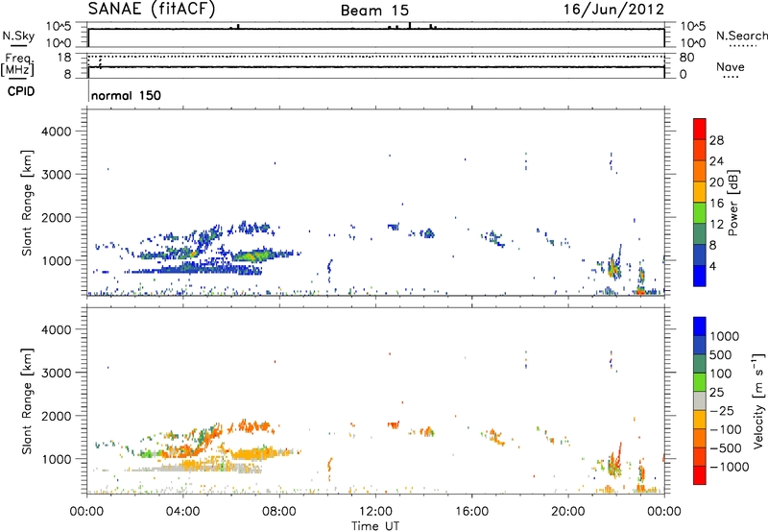
Task: Click the red top segment of Power colorbar
Action: click(700, 129)
